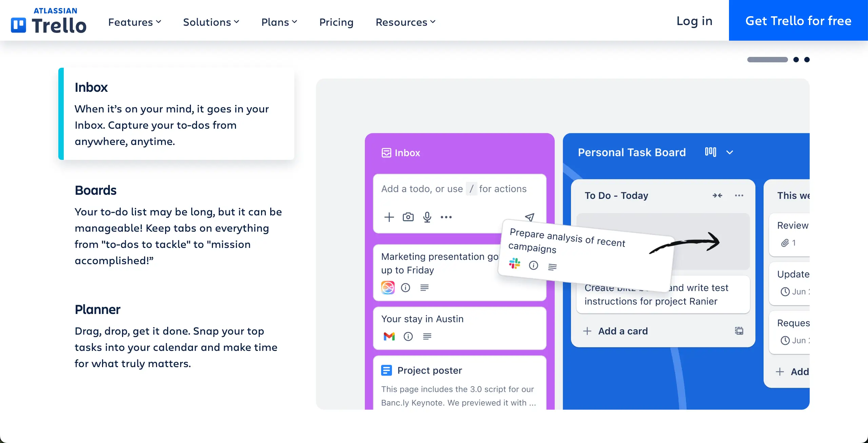The width and height of the screenshot is (868, 443).
Task: Expand the Resources menu
Action: click(406, 22)
